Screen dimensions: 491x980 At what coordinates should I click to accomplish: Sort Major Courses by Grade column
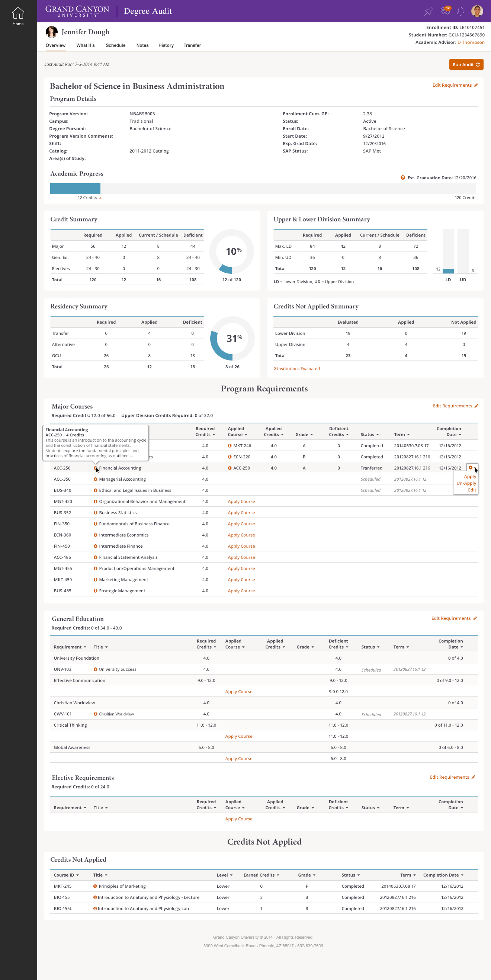(x=304, y=435)
